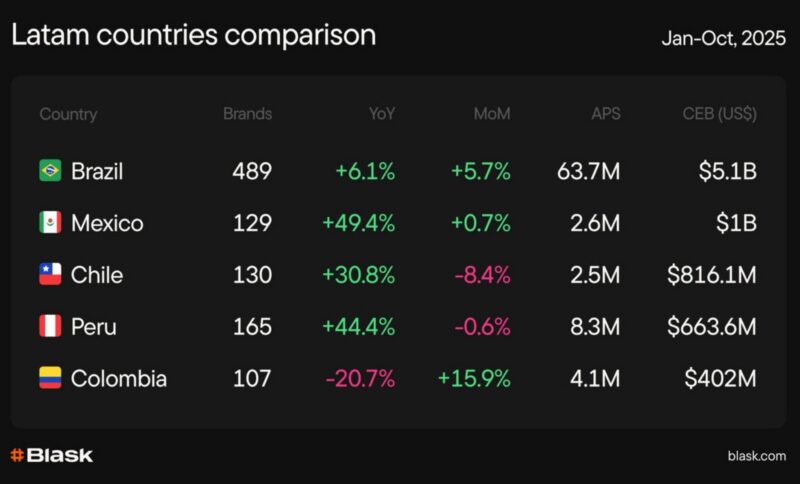Screen dimensions: 800x484
Task: Click the Mexico flag icon
Action: 50,223
